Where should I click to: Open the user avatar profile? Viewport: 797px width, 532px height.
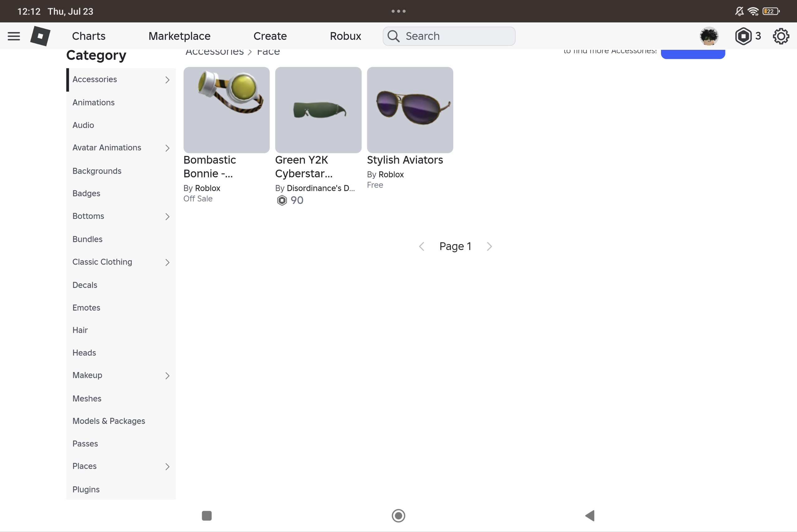click(x=709, y=36)
